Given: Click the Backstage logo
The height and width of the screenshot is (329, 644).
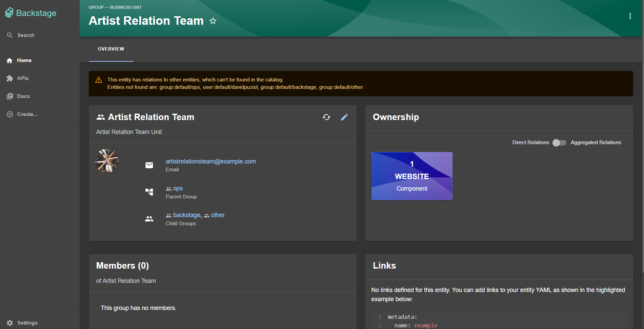Looking at the screenshot, I should [31, 13].
